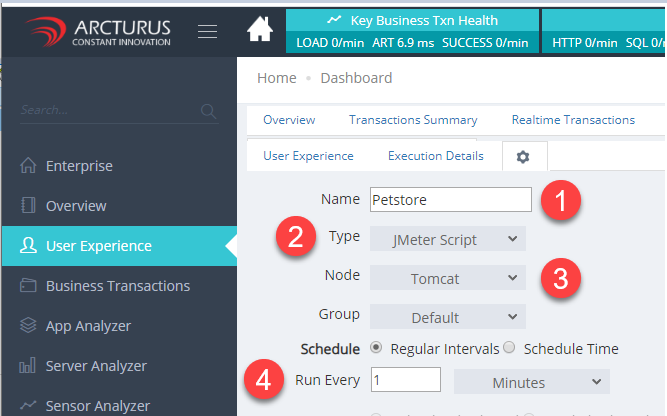The image size is (667, 416).
Task: Click the Name field containing Petstore
Action: pos(450,199)
